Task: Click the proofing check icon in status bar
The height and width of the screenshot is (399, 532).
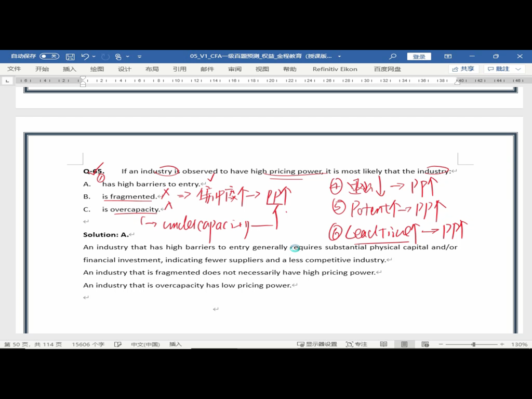Action: pyautogui.click(x=118, y=344)
